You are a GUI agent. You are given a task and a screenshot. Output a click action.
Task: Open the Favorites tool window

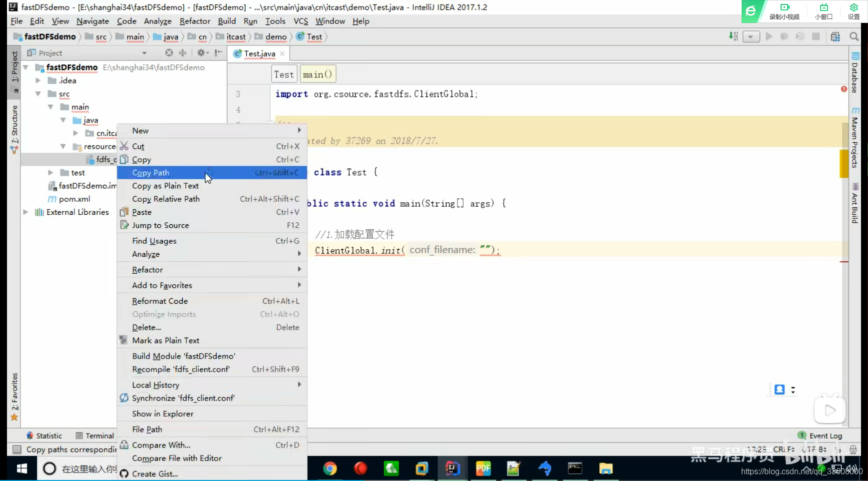14,397
